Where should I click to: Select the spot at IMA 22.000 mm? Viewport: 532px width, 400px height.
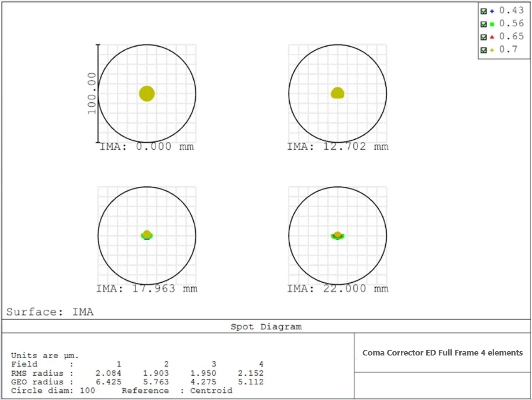(337, 235)
